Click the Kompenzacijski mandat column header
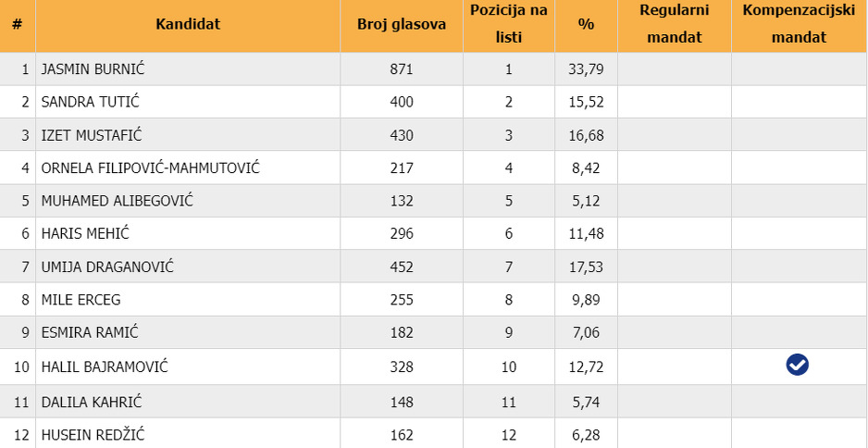Screen dimensions: 868x448 798,25
